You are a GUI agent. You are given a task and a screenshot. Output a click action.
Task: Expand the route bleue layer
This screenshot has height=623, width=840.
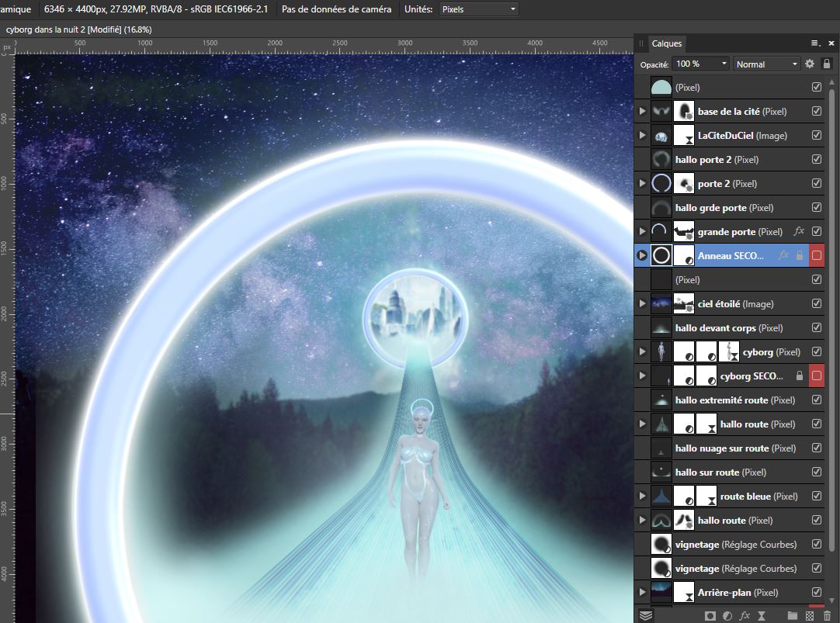642,497
